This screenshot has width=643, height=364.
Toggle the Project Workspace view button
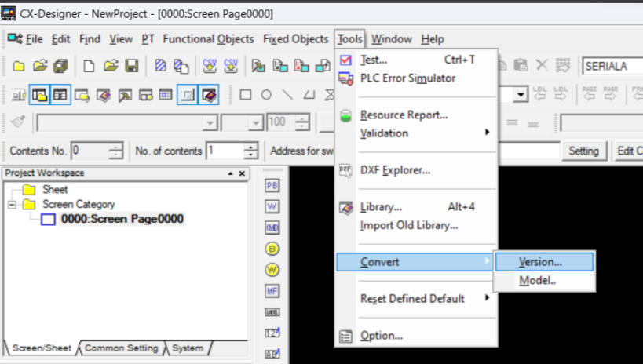point(39,95)
